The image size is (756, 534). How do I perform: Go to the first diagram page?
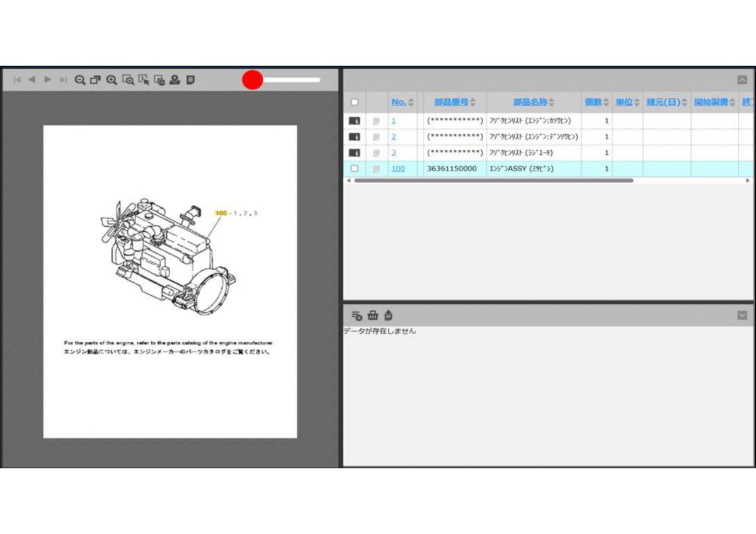[17, 80]
